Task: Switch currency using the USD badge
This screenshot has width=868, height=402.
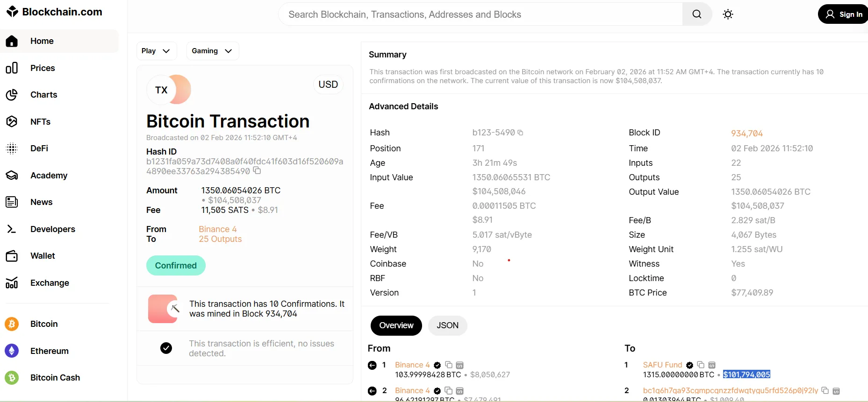Action: [328, 85]
